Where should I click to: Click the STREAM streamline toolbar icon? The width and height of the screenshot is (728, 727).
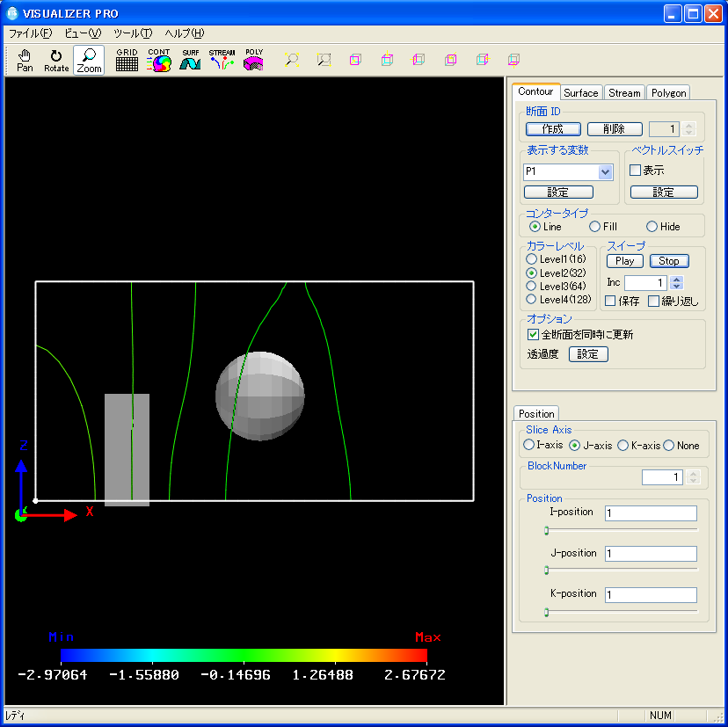pyautogui.click(x=222, y=60)
